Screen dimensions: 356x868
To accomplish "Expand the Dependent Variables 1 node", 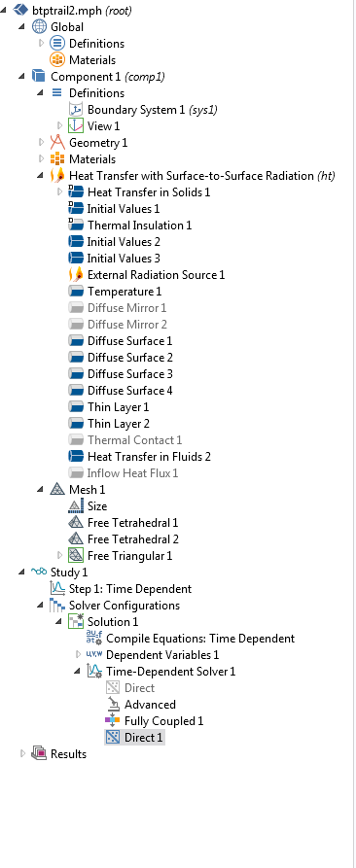I will (x=78, y=655).
